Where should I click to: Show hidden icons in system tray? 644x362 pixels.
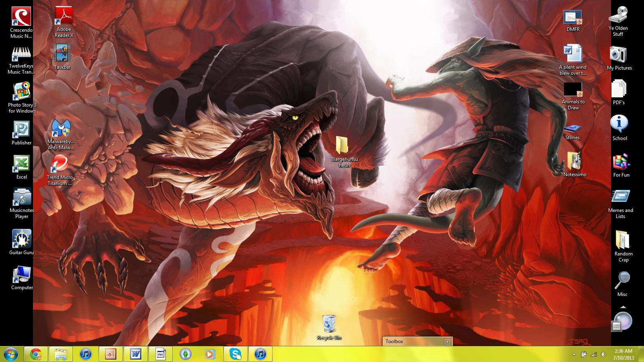pos(574,354)
